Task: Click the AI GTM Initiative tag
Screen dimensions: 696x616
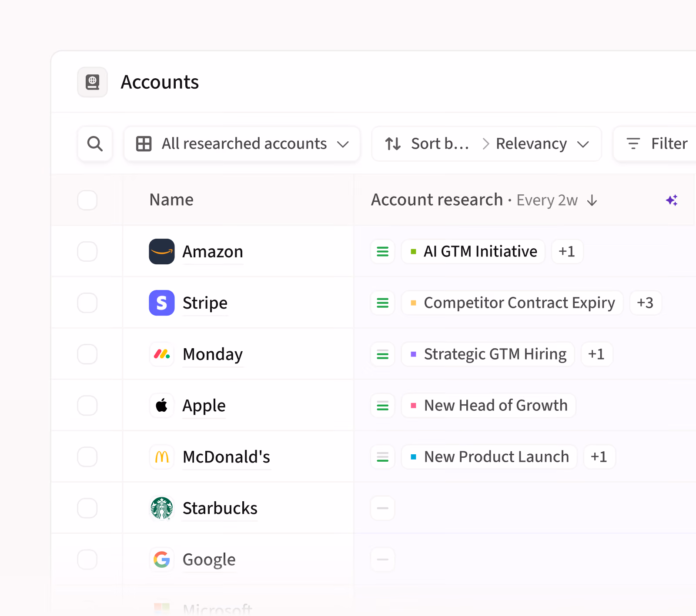Action: coord(473,251)
